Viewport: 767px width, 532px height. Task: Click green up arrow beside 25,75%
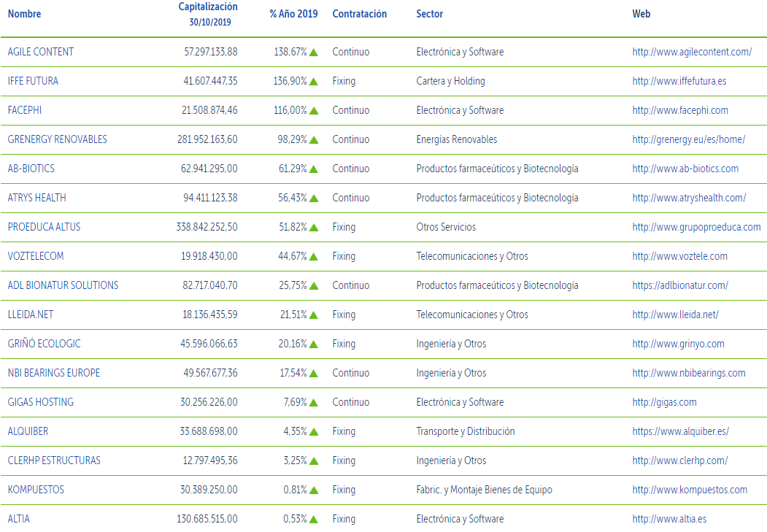[314, 286]
